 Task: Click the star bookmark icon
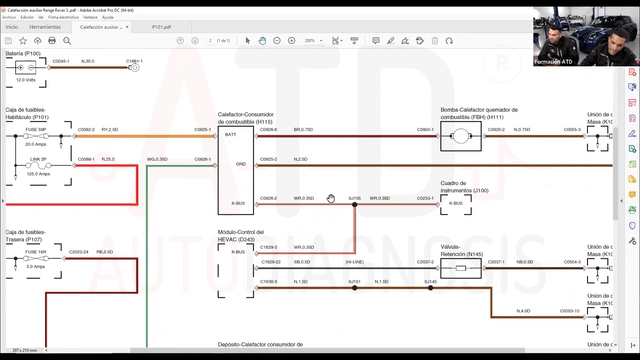23,40
